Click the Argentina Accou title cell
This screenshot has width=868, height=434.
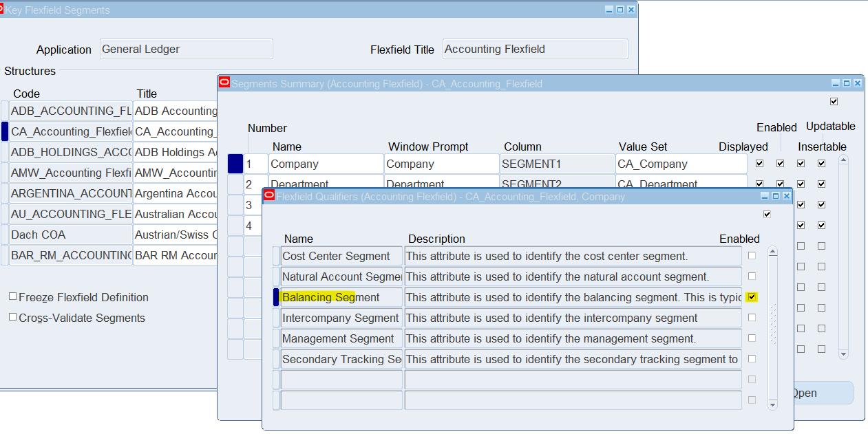pyautogui.click(x=176, y=193)
